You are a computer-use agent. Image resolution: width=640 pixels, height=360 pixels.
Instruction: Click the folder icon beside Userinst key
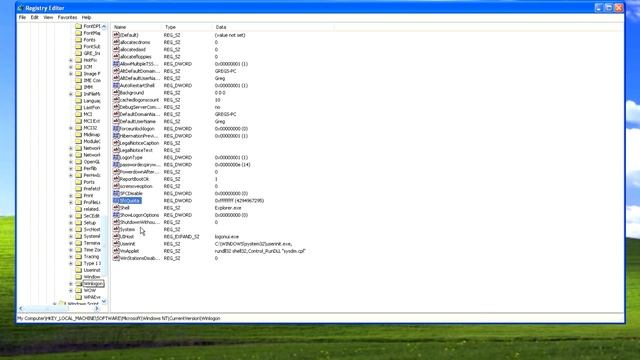[x=79, y=270]
